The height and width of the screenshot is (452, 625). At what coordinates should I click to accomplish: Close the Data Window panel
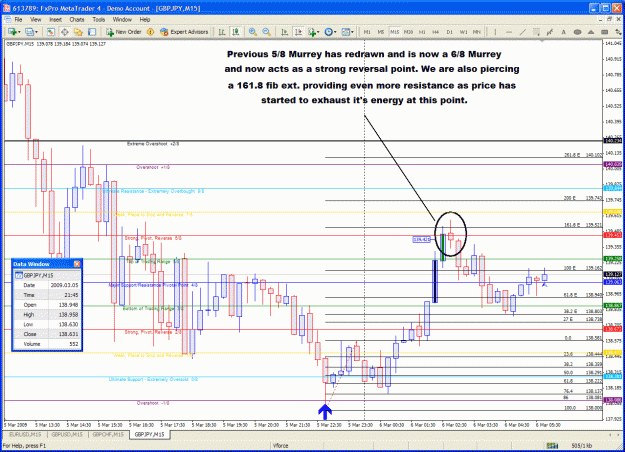click(77, 264)
